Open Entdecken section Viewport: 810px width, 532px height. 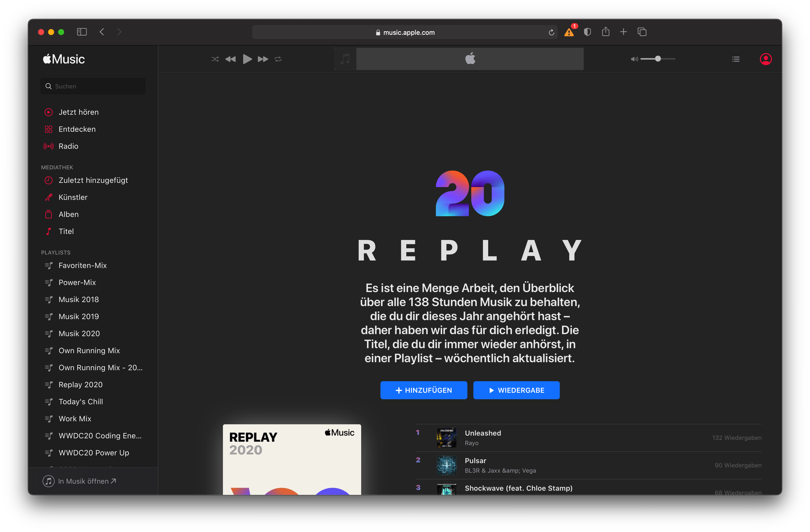[x=77, y=129]
